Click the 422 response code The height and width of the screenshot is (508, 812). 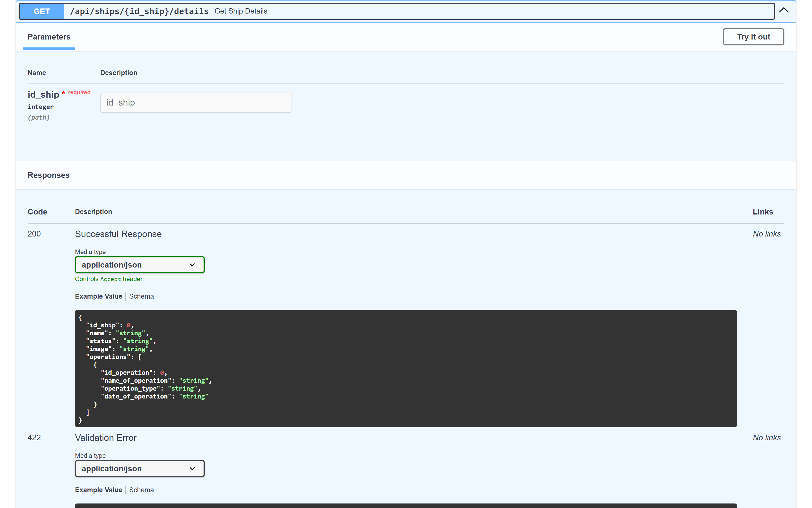pos(34,437)
